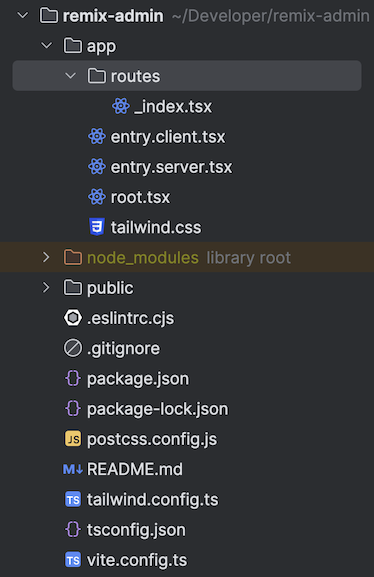Viewport: 374px width, 577px height.
Task: Click the React icon beside entry.server.tsx
Action: pos(97,167)
